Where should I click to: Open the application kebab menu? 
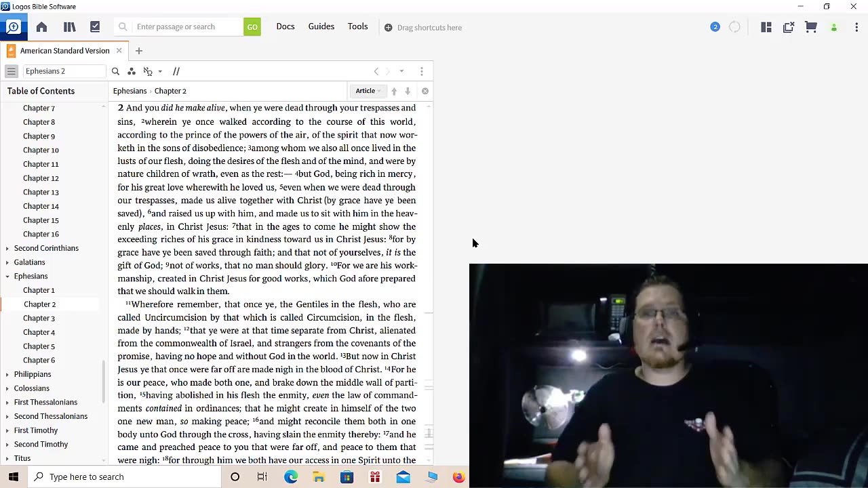[x=856, y=27]
